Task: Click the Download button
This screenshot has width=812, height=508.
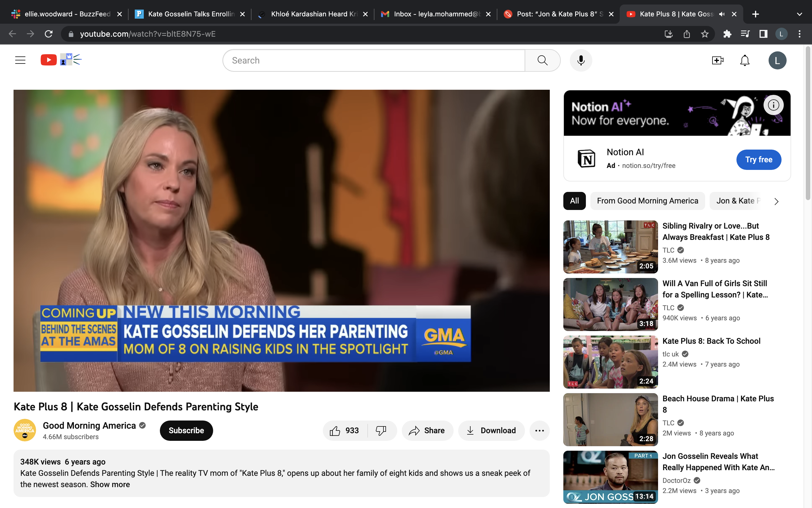Action: click(x=491, y=430)
